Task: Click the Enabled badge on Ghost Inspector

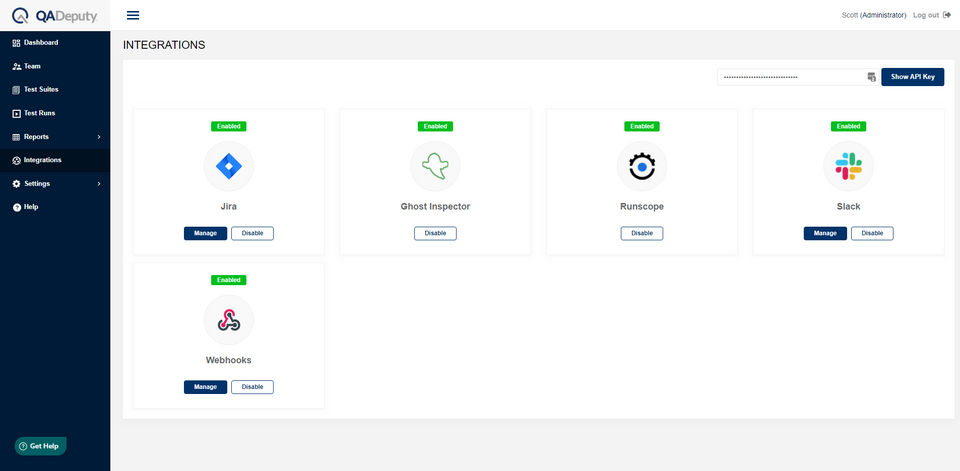Action: (x=435, y=126)
